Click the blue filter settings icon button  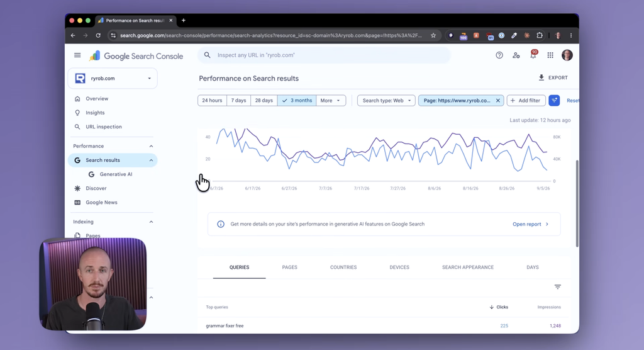pyautogui.click(x=554, y=100)
